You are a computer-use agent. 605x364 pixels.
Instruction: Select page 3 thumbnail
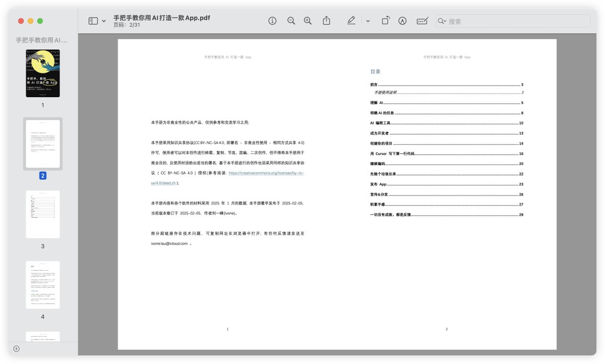[x=43, y=214]
